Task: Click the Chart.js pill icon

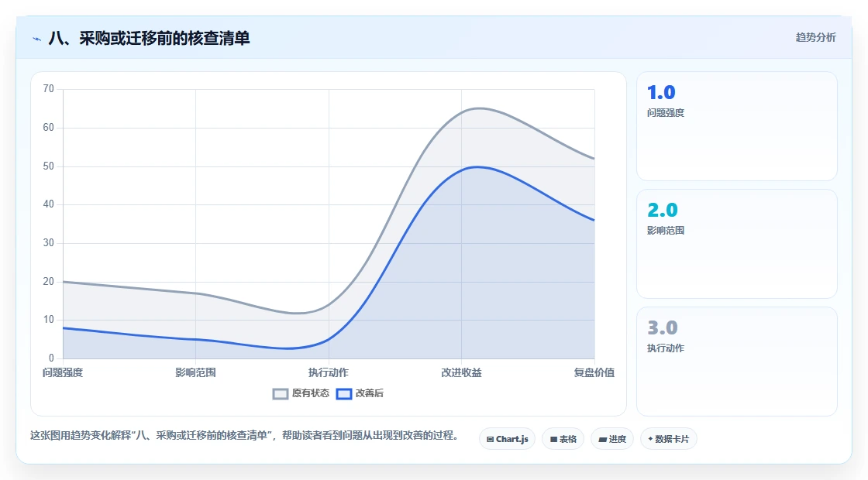Action: [490, 440]
